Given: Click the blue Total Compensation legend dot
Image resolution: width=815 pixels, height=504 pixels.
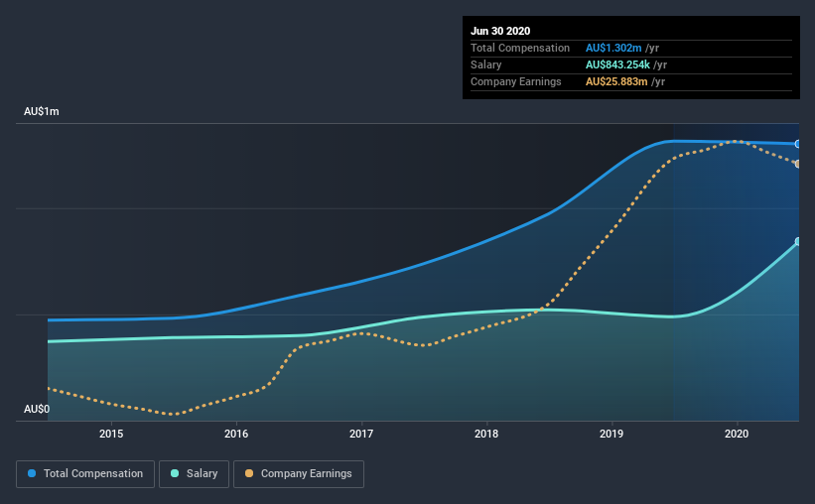Looking at the screenshot, I should tap(32, 473).
